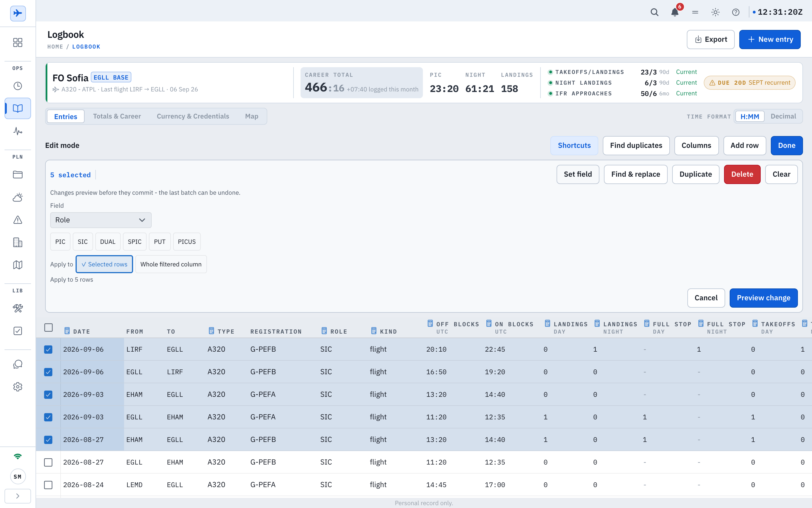The height and width of the screenshot is (508, 812).
Task: Select the Logbook book icon in sidebar
Action: coord(18,109)
